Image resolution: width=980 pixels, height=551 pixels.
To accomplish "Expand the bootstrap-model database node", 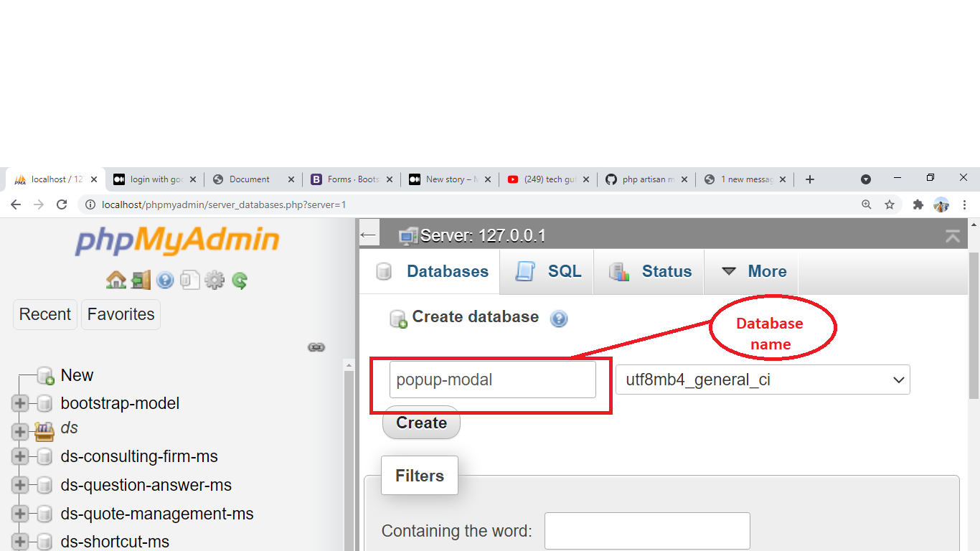I will [x=20, y=403].
